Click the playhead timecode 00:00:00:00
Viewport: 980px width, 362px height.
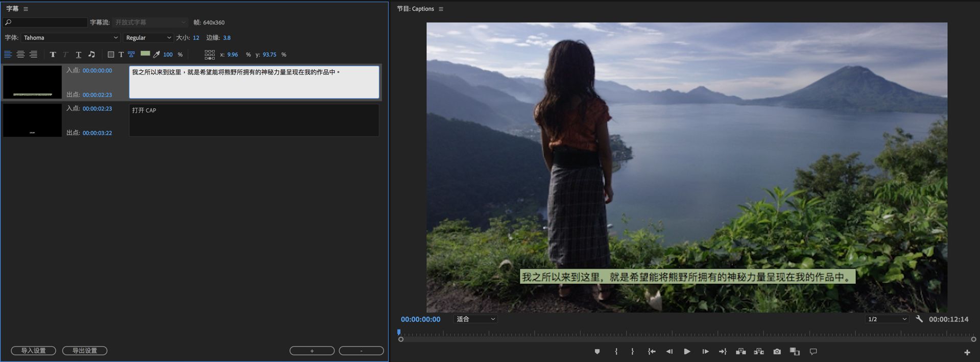coord(420,319)
